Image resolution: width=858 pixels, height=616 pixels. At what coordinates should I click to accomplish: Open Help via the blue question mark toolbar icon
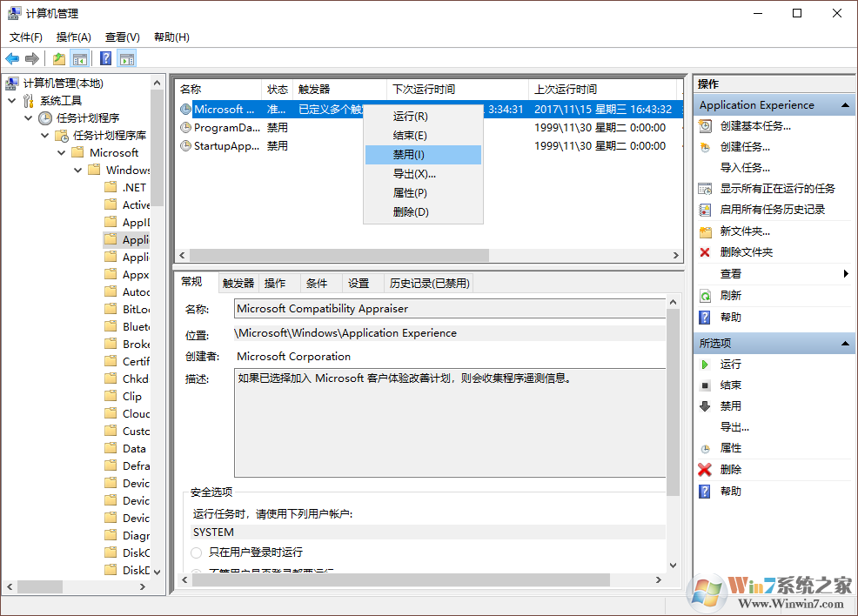(104, 58)
